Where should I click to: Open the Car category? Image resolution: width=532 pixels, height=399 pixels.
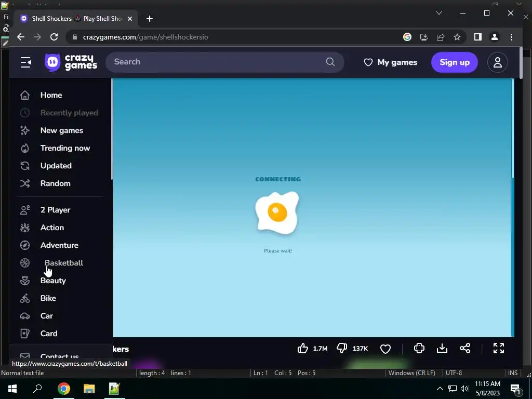pyautogui.click(x=46, y=315)
